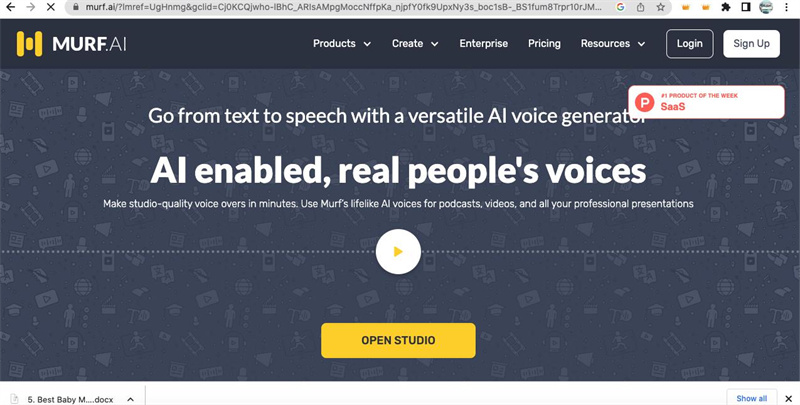Click Show all downloads
This screenshot has width=800, height=405.
pyautogui.click(x=752, y=398)
